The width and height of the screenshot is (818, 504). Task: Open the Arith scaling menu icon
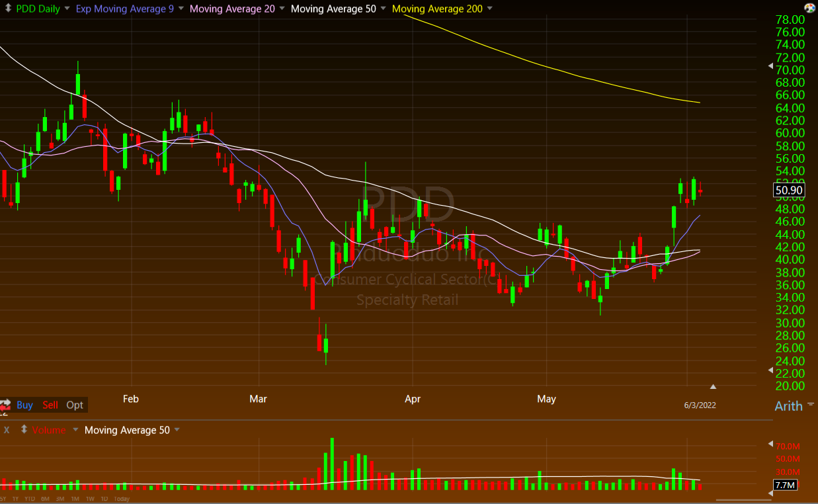click(811, 403)
